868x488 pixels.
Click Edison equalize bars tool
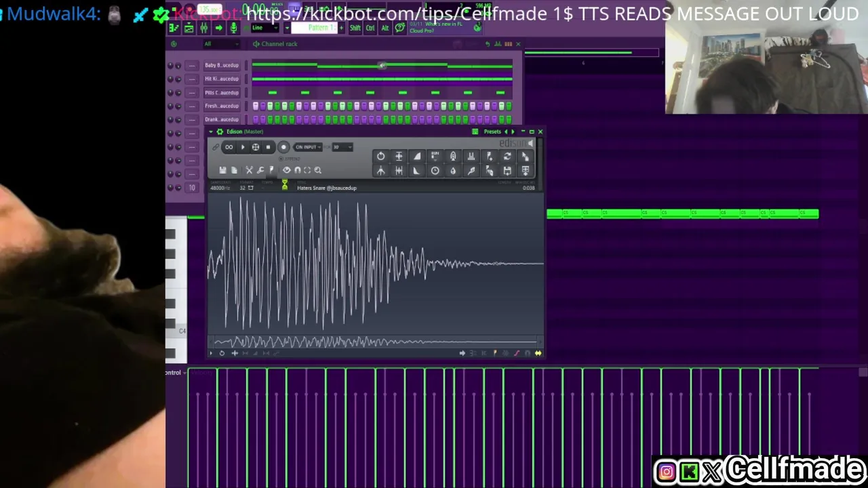pos(471,157)
